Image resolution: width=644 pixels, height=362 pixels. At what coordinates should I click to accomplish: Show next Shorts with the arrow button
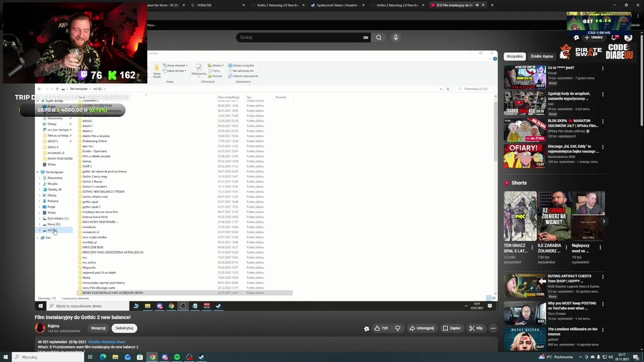pos(604,221)
